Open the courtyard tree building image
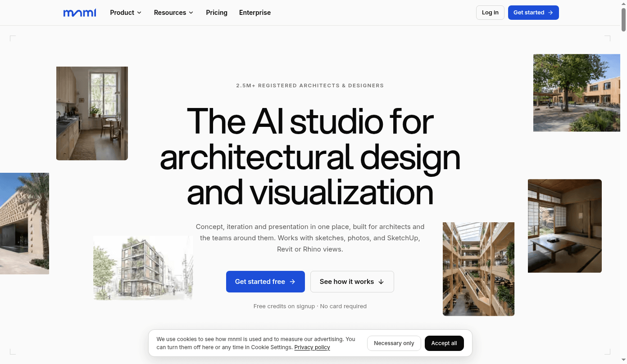The height and width of the screenshot is (364, 627). [x=577, y=93]
